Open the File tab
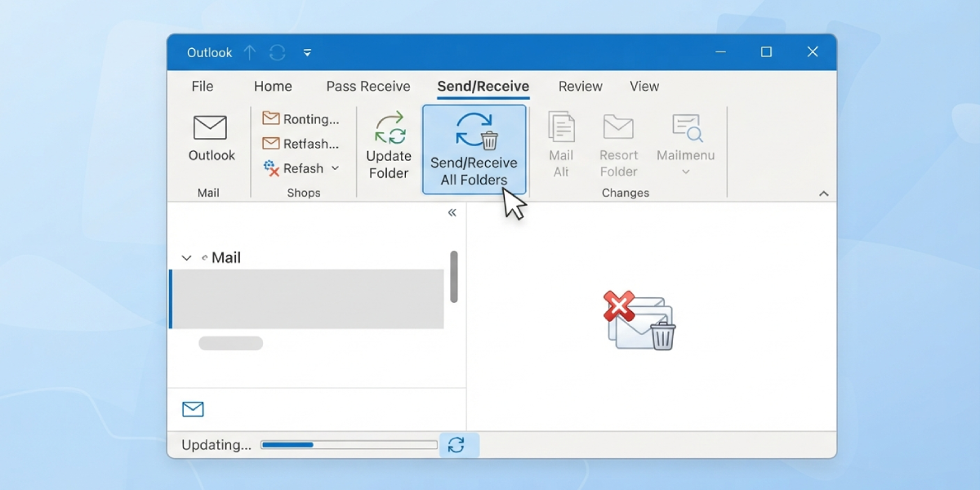Image resolution: width=980 pixels, height=490 pixels. [203, 87]
